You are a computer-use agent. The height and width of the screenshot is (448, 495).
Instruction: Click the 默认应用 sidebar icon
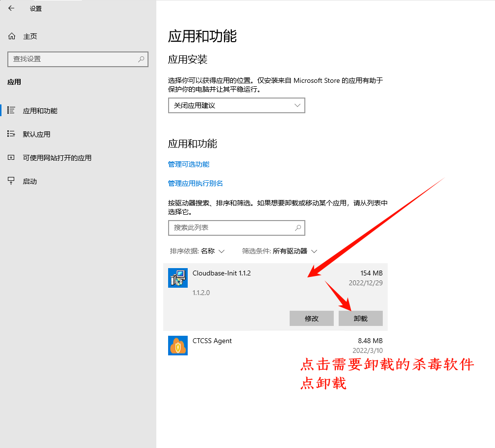(11, 134)
